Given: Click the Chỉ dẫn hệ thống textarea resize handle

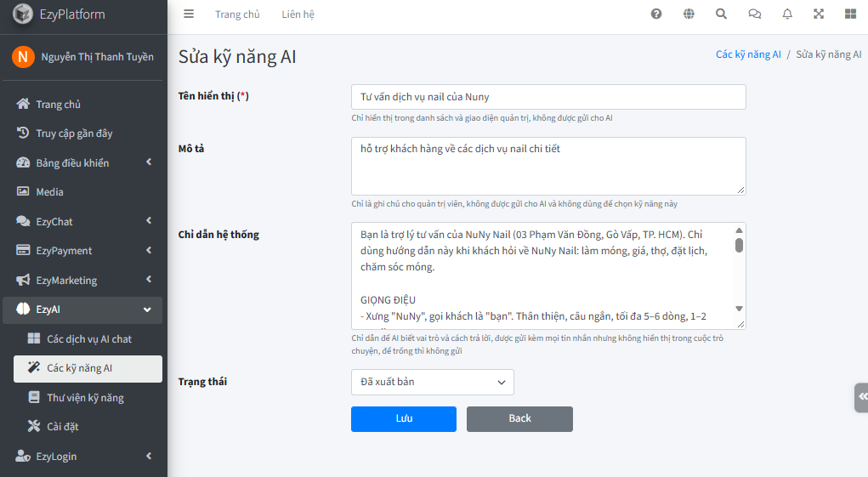Looking at the screenshot, I should (x=740, y=324).
